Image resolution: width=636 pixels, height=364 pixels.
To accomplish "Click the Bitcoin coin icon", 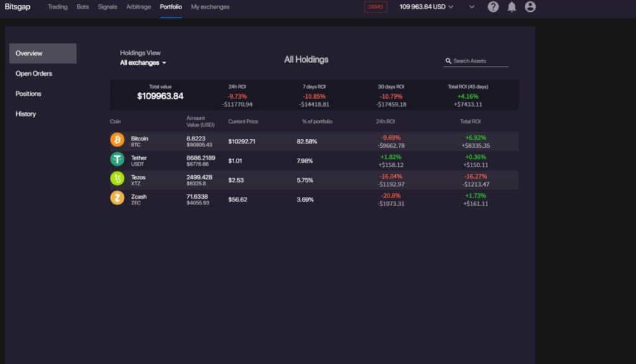I will (x=117, y=140).
